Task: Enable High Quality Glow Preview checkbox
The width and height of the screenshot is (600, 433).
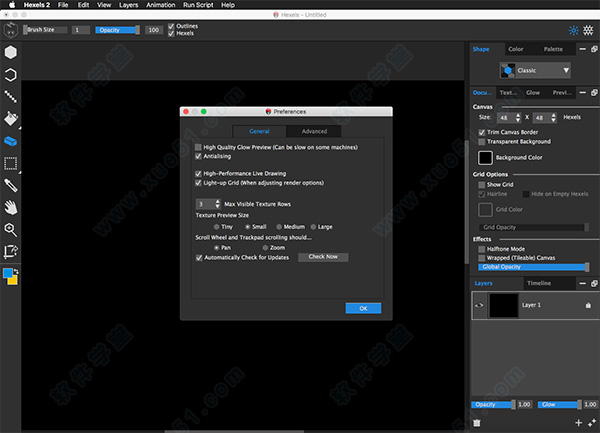Action: (x=198, y=147)
